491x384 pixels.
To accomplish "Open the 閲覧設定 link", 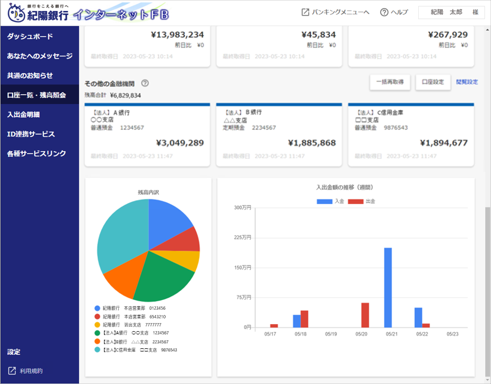I will click(467, 82).
